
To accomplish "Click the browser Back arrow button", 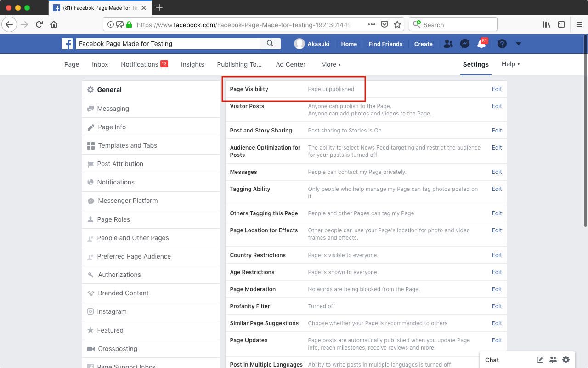I will pos(9,24).
